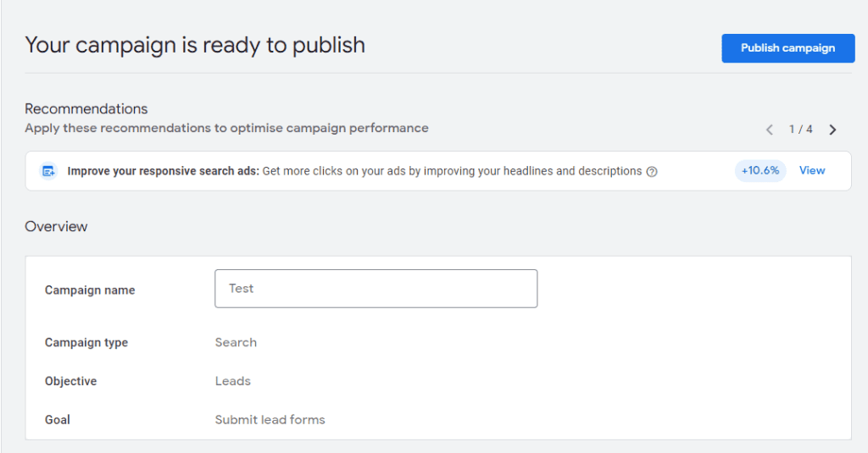Click 'Improve your responsive search ads' text
The width and height of the screenshot is (868, 453).
(163, 172)
